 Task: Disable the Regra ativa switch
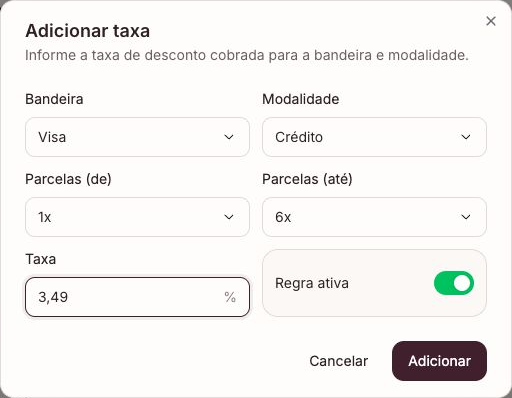click(454, 283)
